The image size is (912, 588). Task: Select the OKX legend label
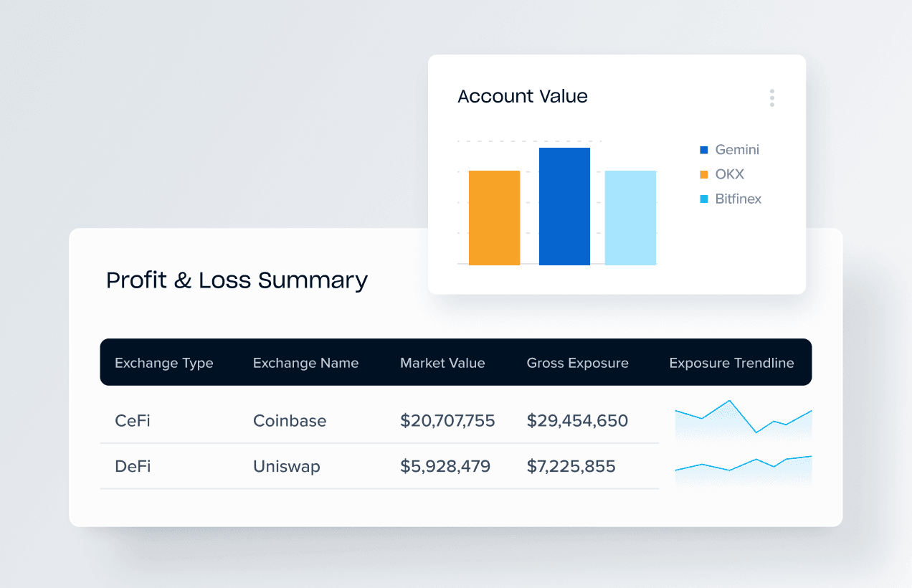pyautogui.click(x=730, y=174)
